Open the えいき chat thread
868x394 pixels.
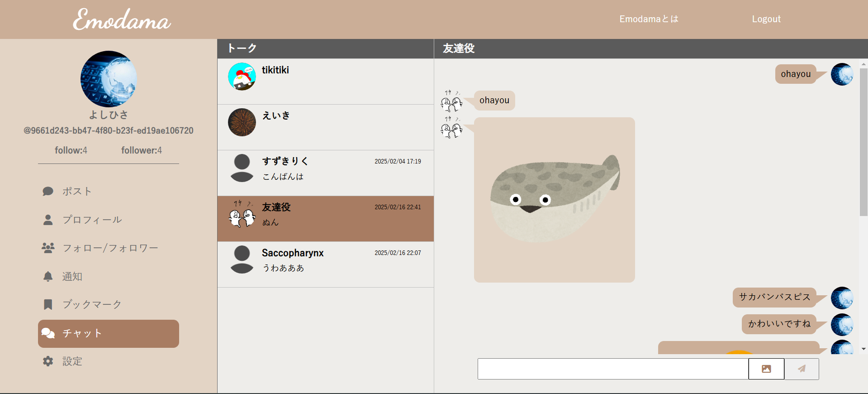(325, 127)
